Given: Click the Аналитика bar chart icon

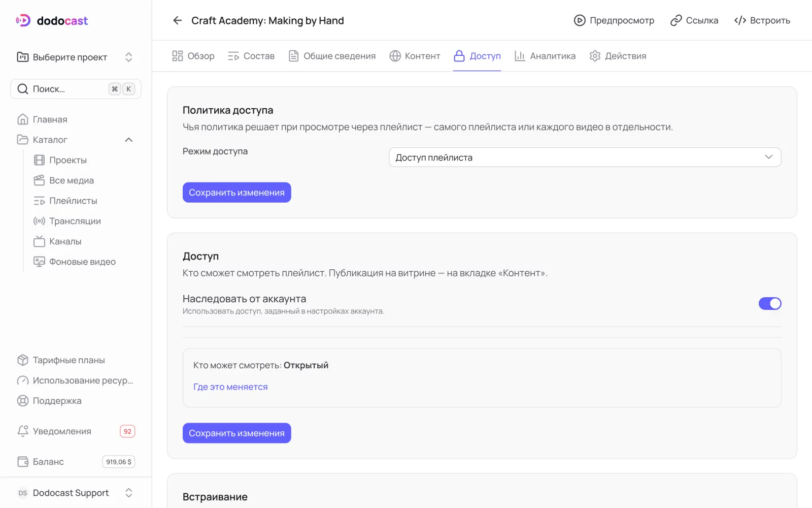Looking at the screenshot, I should click(520, 56).
